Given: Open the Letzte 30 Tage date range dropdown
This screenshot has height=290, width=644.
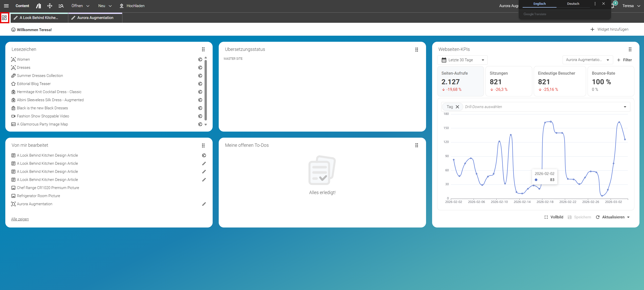Looking at the screenshot, I should coord(462,60).
